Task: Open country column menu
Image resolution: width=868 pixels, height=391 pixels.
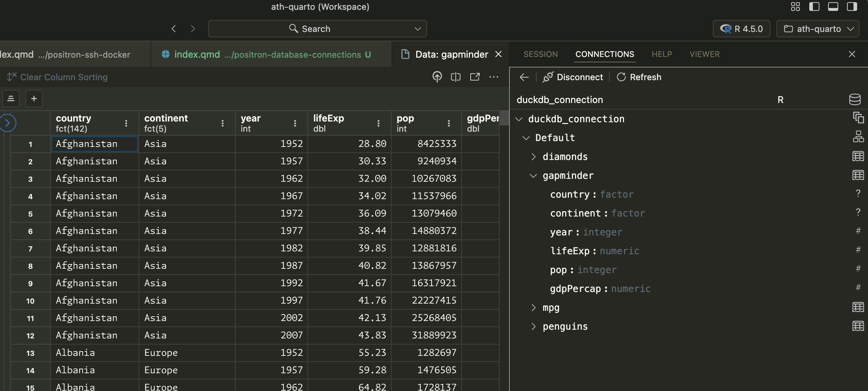Action: click(x=126, y=123)
